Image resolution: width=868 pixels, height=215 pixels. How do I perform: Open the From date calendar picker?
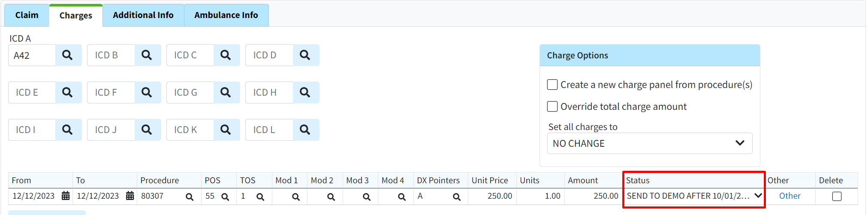click(x=66, y=196)
